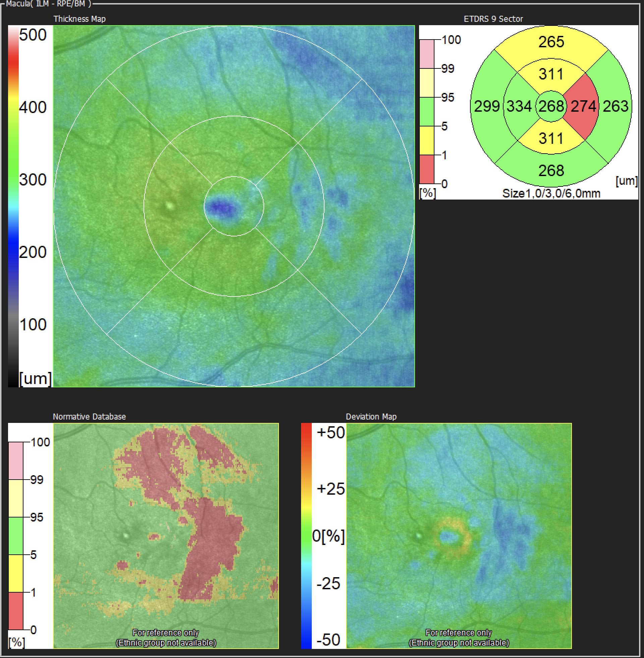Click 'For reference only' text on Normative Database map
This screenshot has height=658, width=644.
[x=166, y=632]
